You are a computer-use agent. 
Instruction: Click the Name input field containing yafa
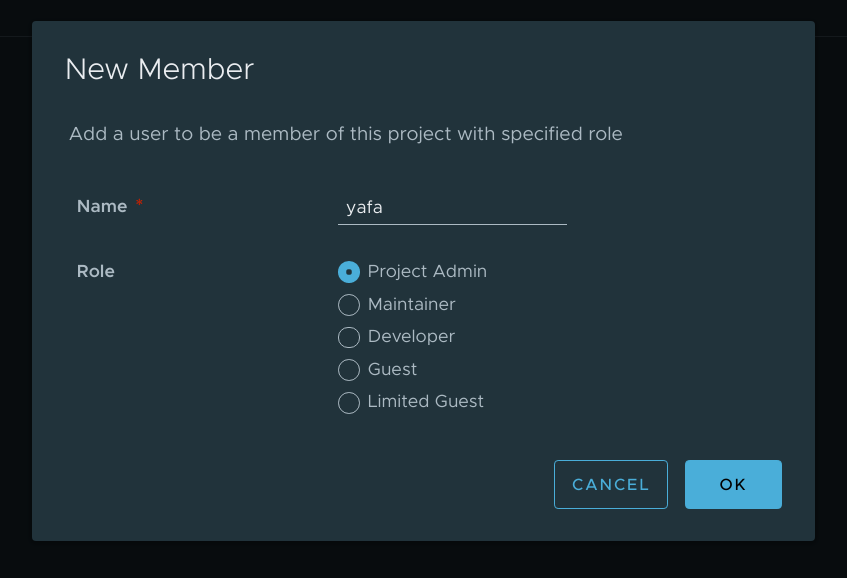pos(452,208)
